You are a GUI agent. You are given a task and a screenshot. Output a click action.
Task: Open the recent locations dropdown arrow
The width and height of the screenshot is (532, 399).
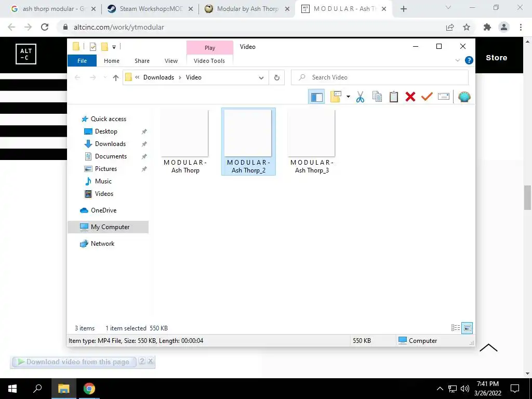105,78
